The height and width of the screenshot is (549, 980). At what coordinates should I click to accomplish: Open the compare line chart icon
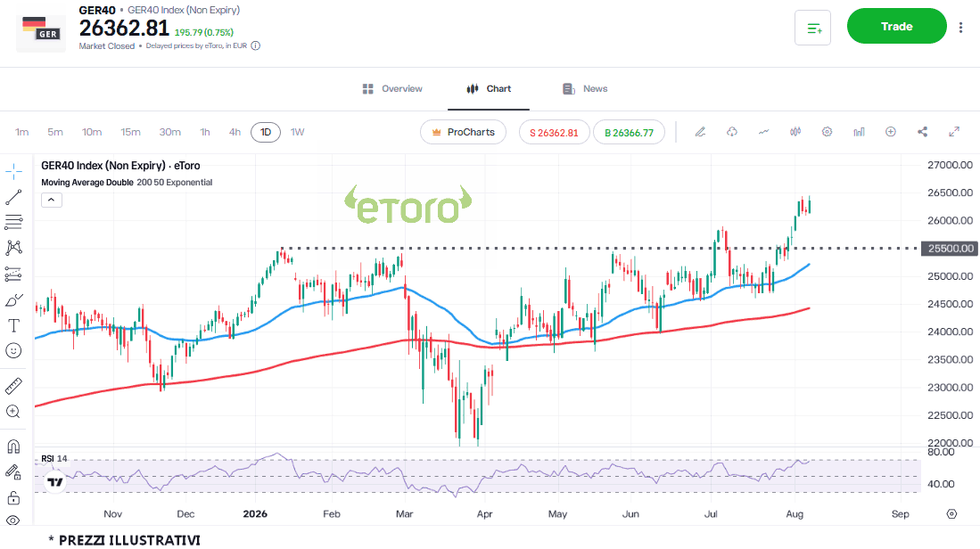point(763,132)
